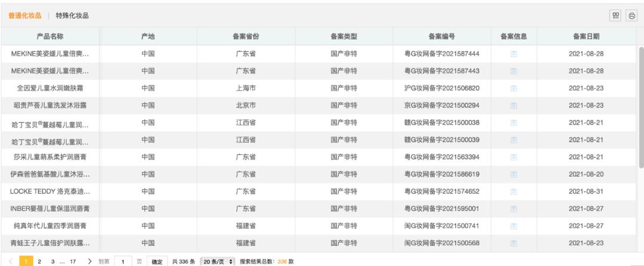Switch to 特殊化妆品 tab
The width and height of the screenshot is (644, 266).
[x=72, y=16]
